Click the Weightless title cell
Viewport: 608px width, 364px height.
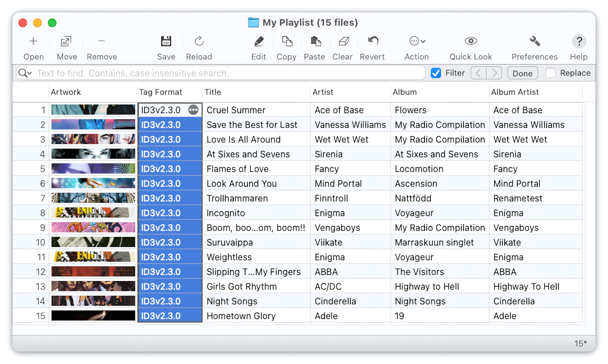pos(256,257)
